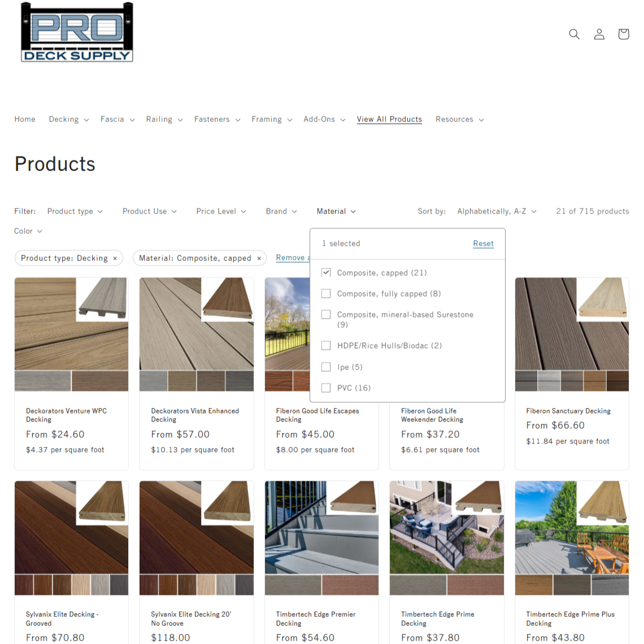Open Timbertech Edge Prime Decking title
The height and width of the screenshot is (644, 644).
(437, 619)
